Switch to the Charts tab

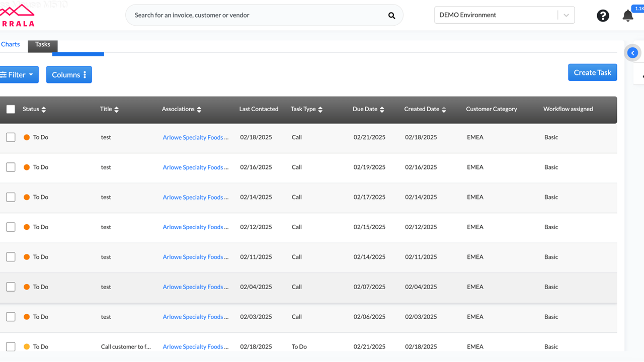click(x=11, y=44)
